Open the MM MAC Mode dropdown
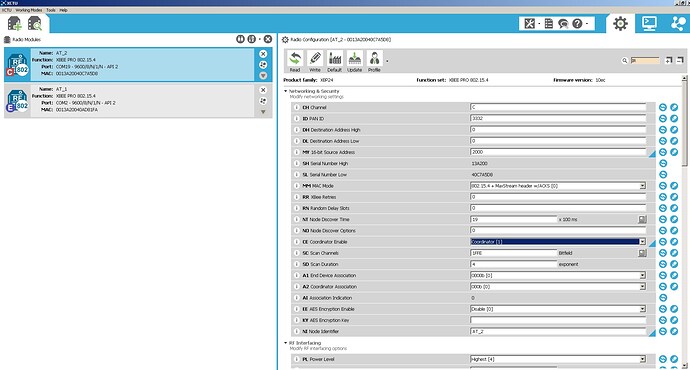Viewport: 690px width, 370px height. click(x=558, y=186)
